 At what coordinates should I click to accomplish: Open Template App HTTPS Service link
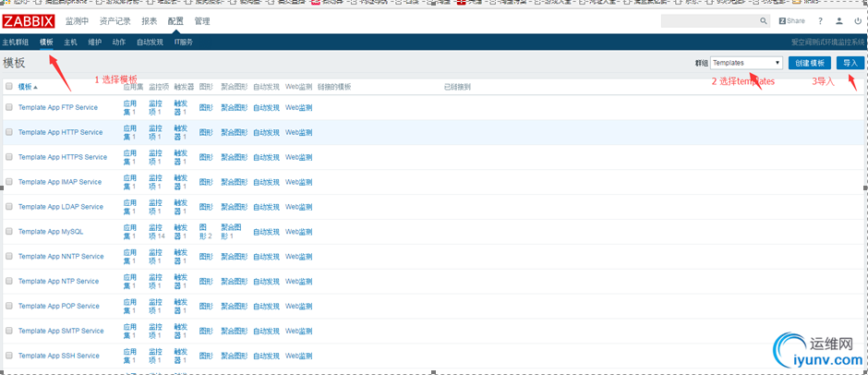click(63, 157)
